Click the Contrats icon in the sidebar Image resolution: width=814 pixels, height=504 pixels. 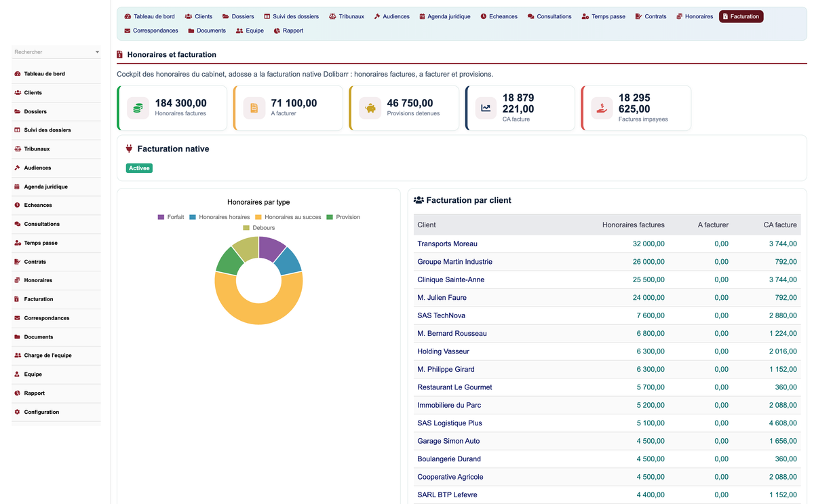tap(18, 262)
